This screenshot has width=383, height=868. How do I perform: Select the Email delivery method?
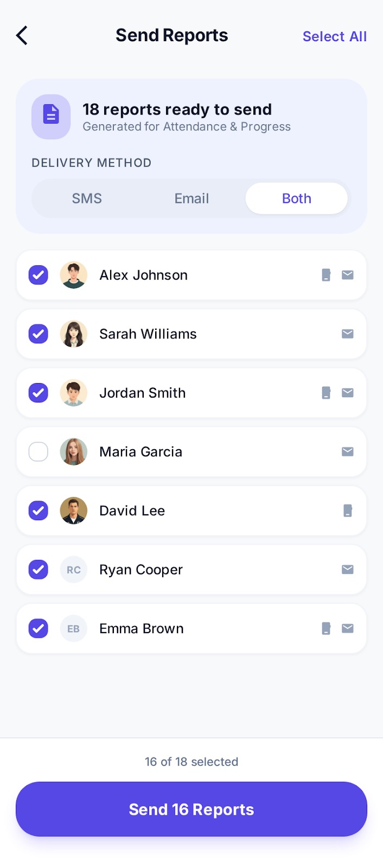(x=191, y=198)
